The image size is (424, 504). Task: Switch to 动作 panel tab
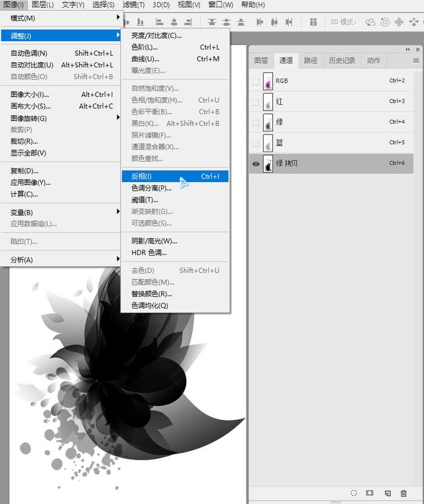pyautogui.click(x=374, y=60)
